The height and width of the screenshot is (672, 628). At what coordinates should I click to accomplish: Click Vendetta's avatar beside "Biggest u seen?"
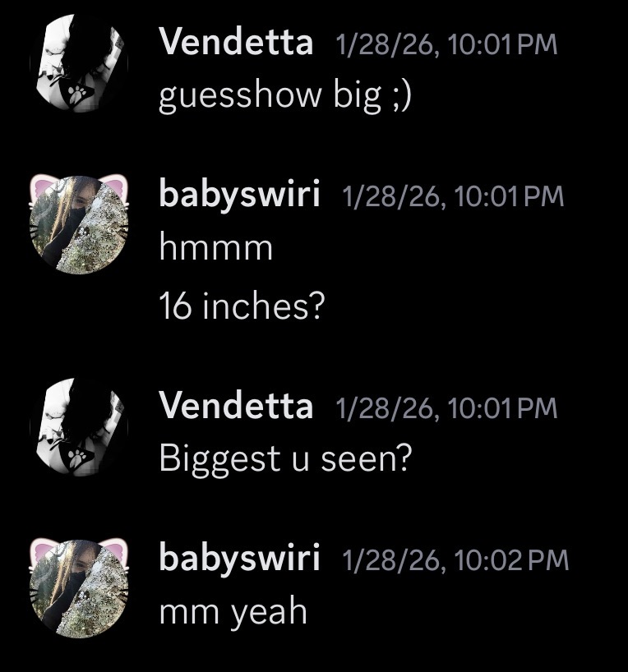coord(80,427)
